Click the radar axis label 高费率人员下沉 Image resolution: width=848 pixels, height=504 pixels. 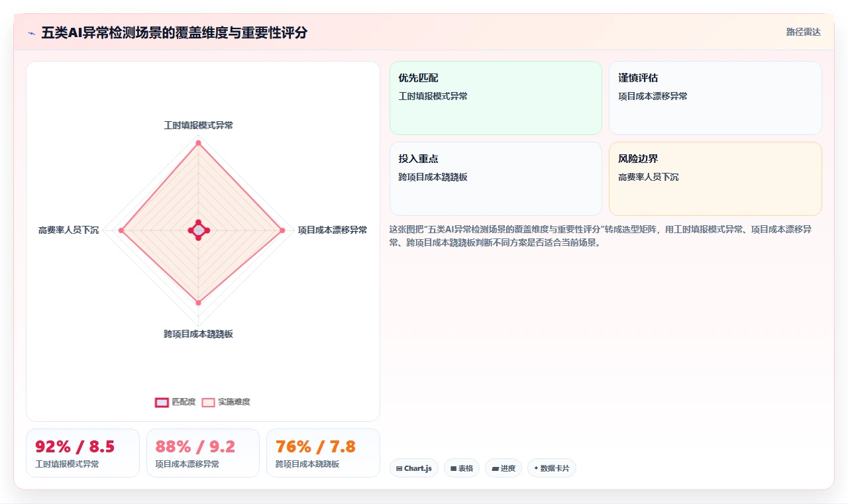[68, 230]
